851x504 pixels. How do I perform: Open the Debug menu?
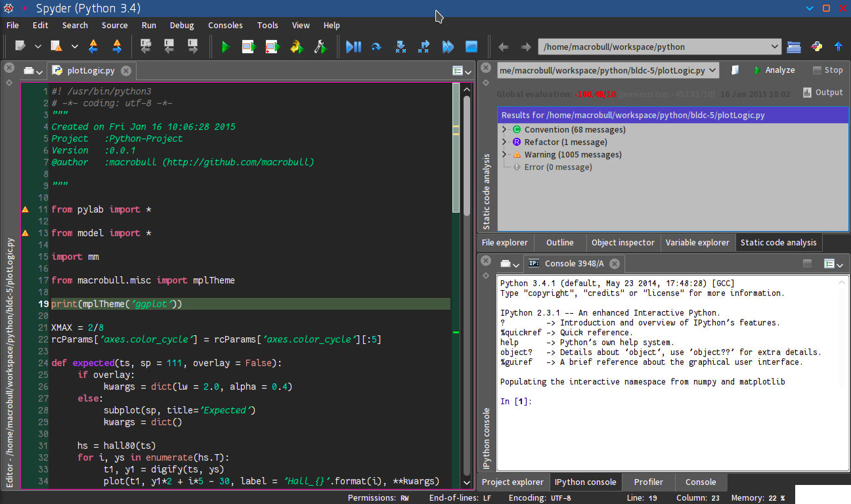point(182,25)
